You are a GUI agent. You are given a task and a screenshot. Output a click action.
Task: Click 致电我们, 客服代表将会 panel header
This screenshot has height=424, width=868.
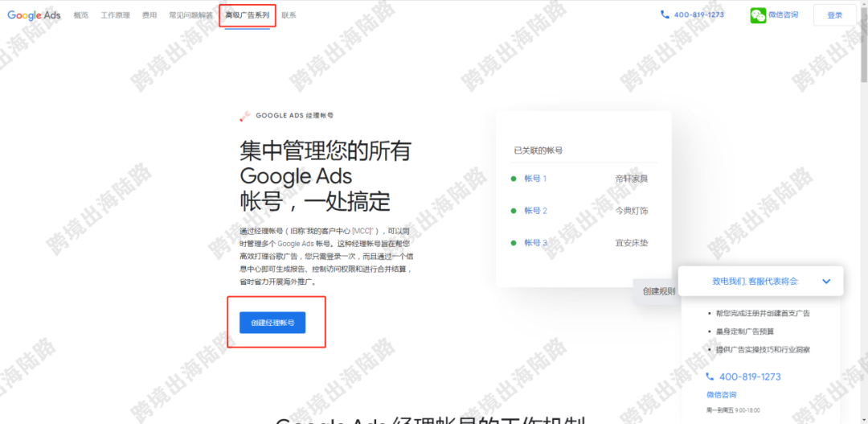coord(760,281)
